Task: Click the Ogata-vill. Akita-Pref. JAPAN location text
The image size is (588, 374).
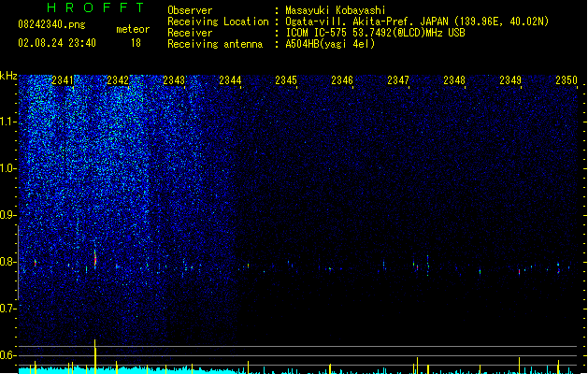Action: pyautogui.click(x=417, y=22)
